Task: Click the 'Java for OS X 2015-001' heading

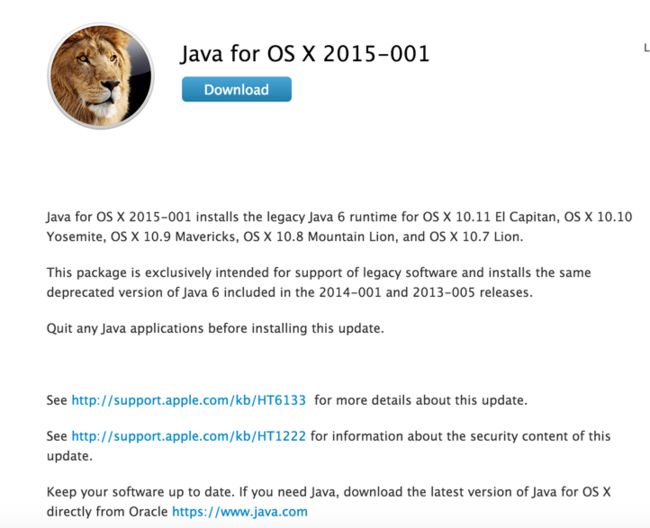Action: [x=305, y=54]
